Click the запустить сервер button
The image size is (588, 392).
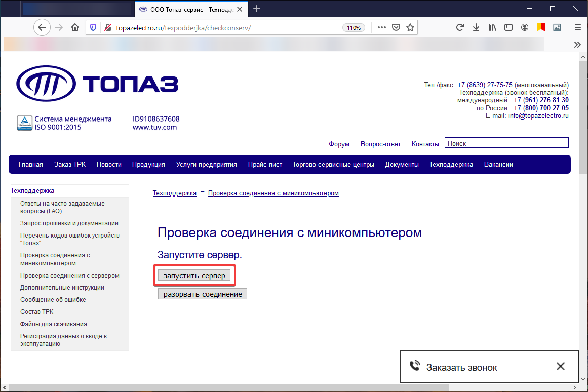point(194,276)
